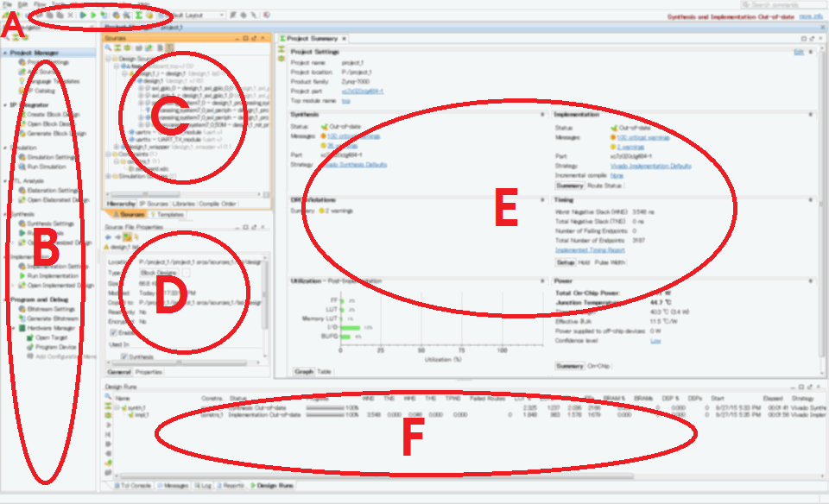
Task: Collapse the Design Sources tree node
Action: (x=107, y=58)
